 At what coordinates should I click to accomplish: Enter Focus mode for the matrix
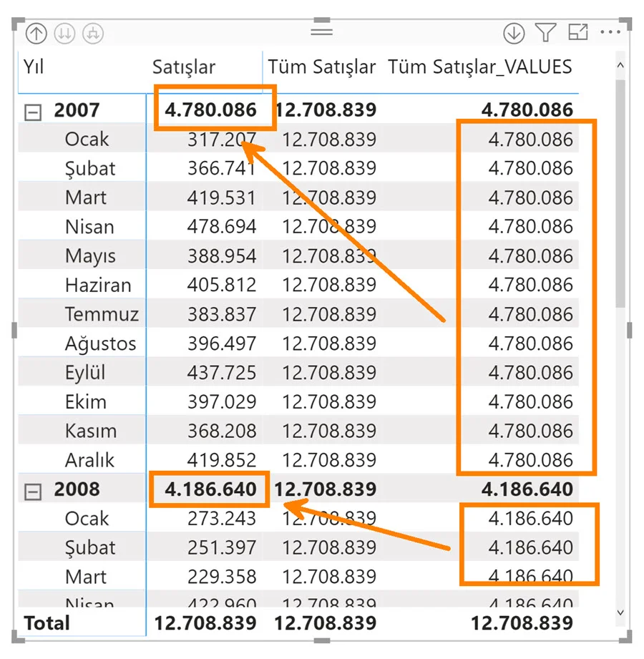click(577, 32)
